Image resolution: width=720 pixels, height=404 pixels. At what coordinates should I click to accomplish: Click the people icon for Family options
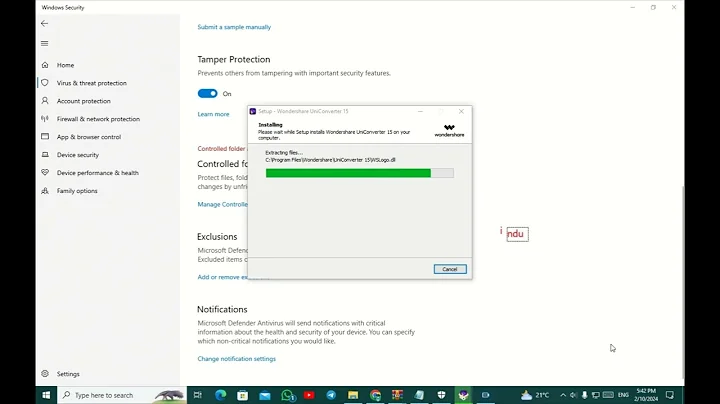pyautogui.click(x=45, y=191)
